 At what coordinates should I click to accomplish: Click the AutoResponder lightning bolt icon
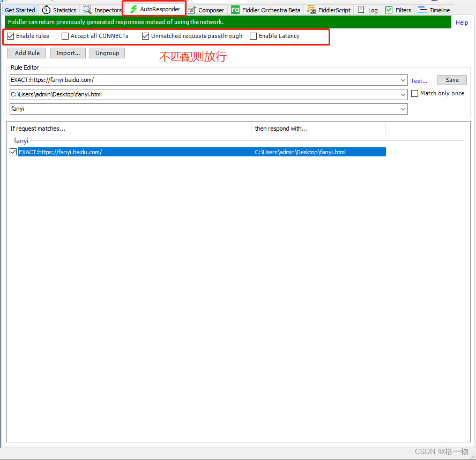coord(133,10)
